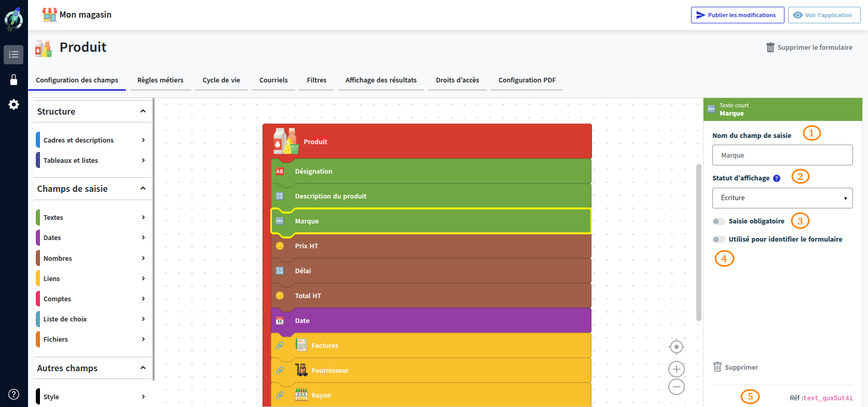Click the help question mark icon
Image resolution: width=868 pixels, height=407 pixels.
(13, 394)
